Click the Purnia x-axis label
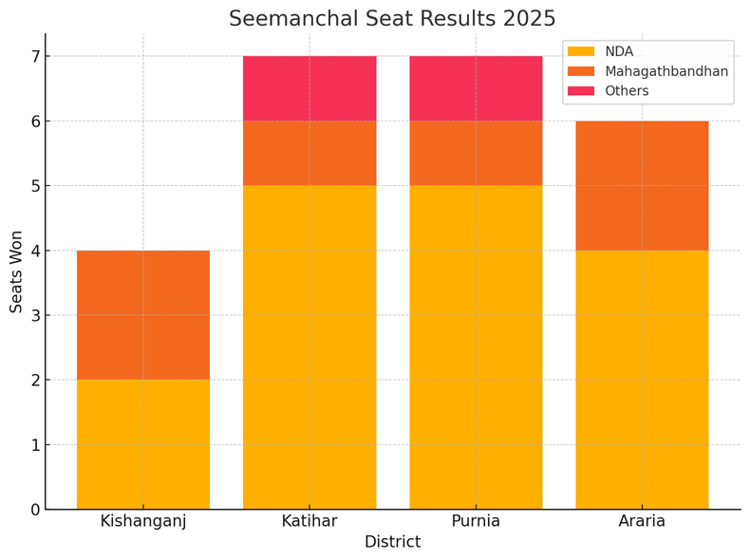The image size is (750, 560). click(x=476, y=521)
